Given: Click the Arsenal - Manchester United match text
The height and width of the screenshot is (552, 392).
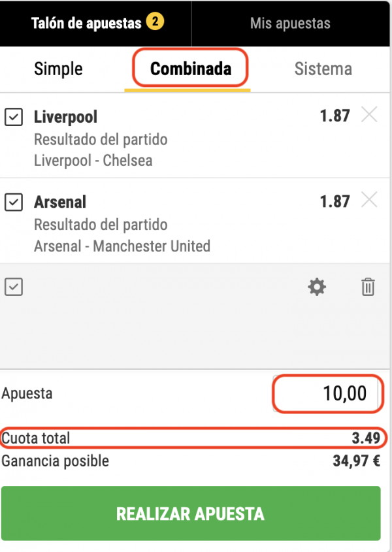Looking at the screenshot, I should coord(122,246).
